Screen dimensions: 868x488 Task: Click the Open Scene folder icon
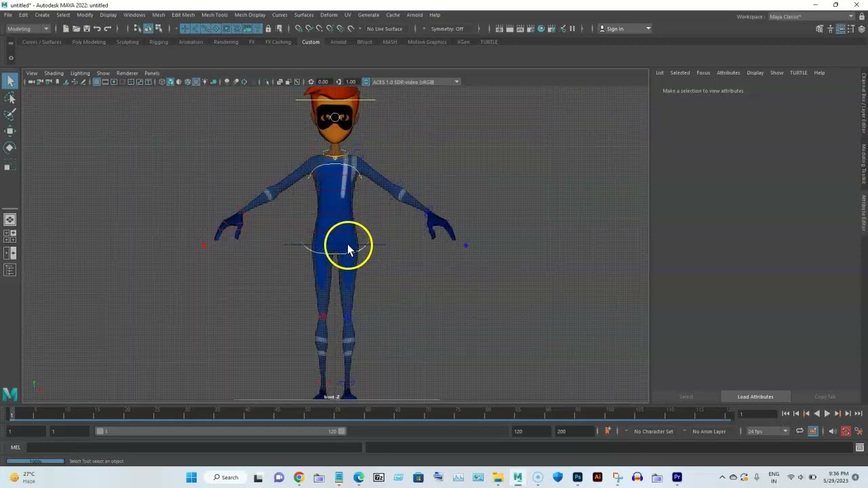pos(76,28)
